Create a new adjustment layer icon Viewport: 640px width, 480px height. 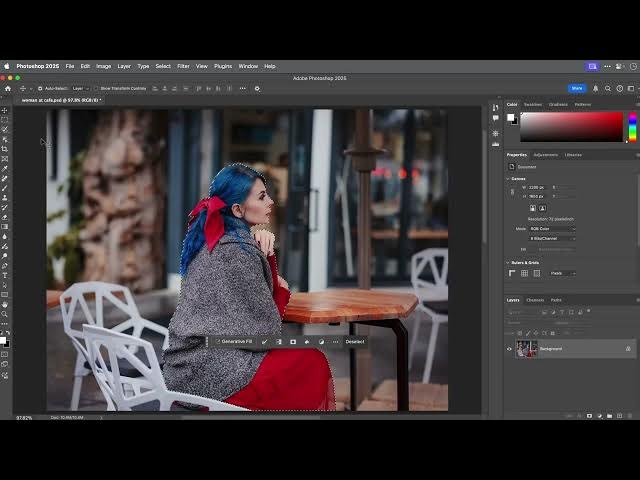tap(600, 416)
